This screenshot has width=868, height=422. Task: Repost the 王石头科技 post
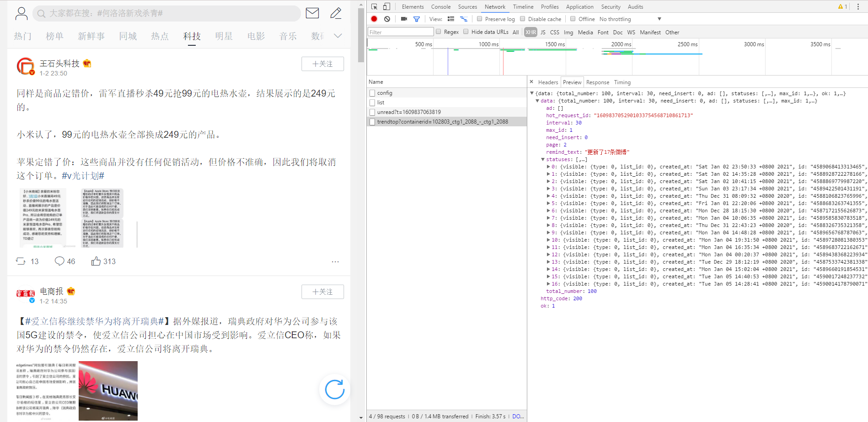(x=21, y=261)
